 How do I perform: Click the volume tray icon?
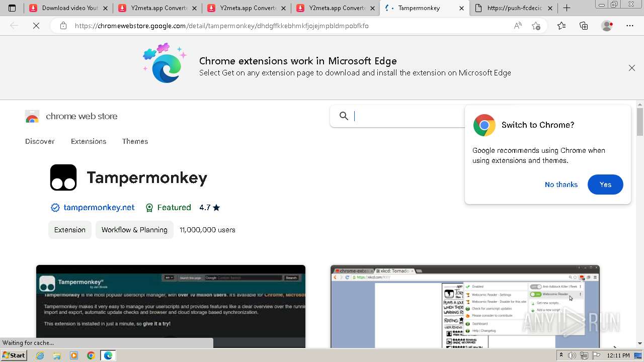(572, 355)
